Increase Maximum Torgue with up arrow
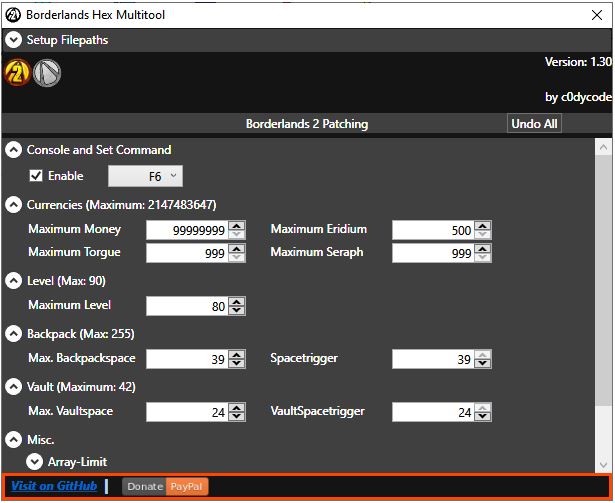615x503 pixels. click(237, 249)
